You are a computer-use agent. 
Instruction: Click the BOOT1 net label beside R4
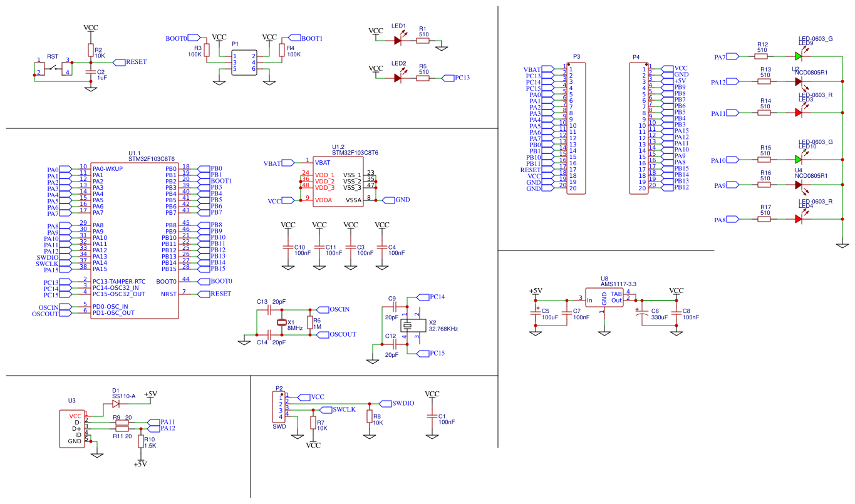click(x=305, y=38)
